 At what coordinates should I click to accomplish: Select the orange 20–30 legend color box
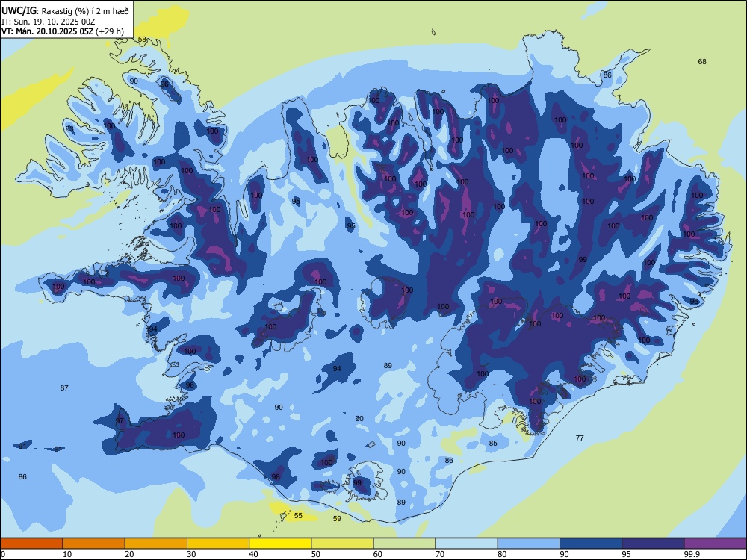tap(156, 544)
